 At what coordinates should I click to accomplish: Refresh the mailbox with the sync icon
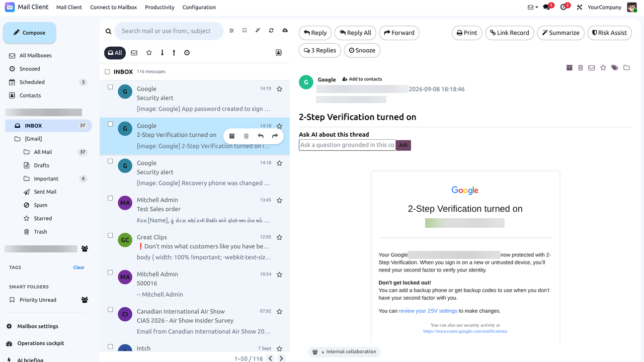point(271,31)
